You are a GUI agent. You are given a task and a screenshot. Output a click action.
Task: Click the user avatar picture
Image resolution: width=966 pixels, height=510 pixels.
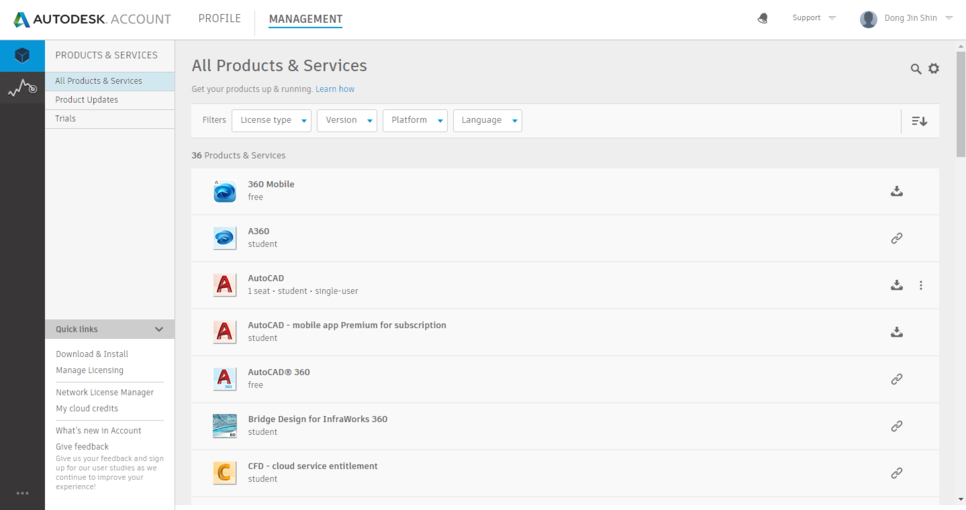(x=869, y=19)
